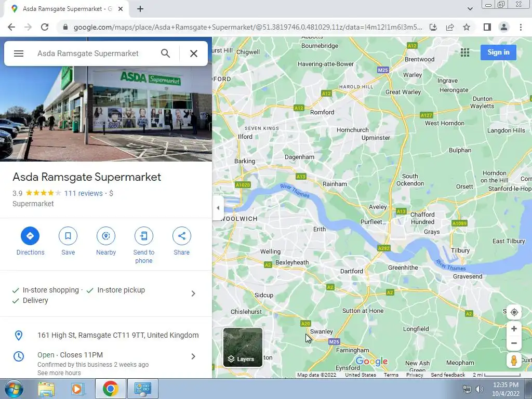Viewport: 532px width, 399px height.
Task: Click See more hours
Action: 59,373
